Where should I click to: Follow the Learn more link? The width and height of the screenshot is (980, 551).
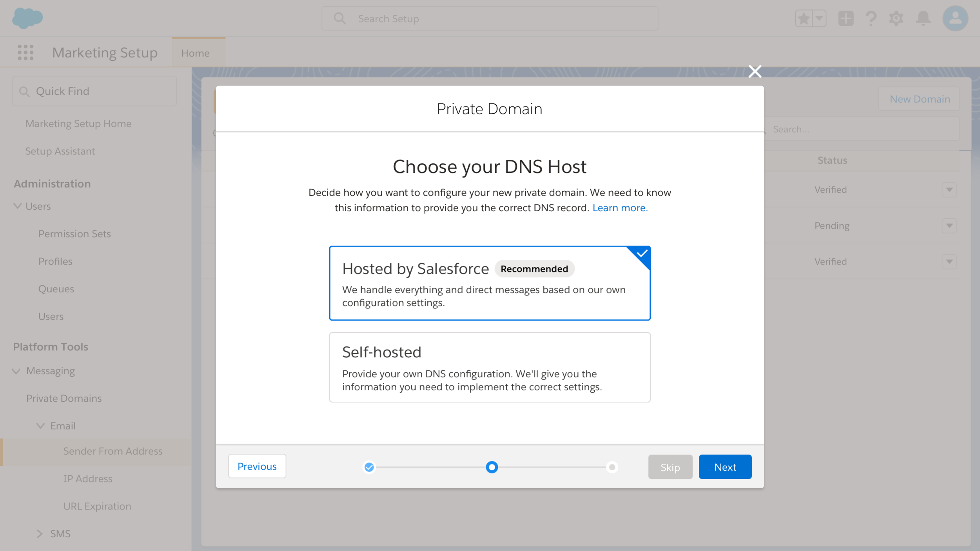pyautogui.click(x=620, y=208)
